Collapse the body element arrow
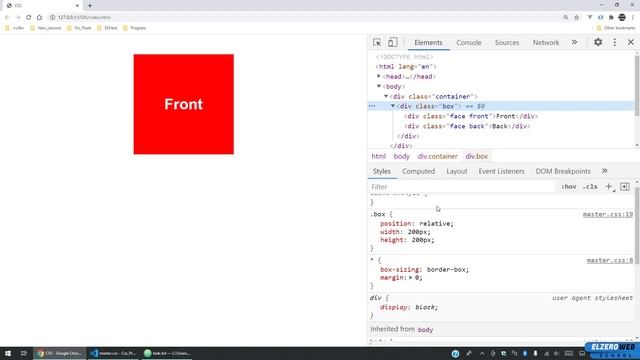This screenshot has height=360, width=640. (x=379, y=87)
